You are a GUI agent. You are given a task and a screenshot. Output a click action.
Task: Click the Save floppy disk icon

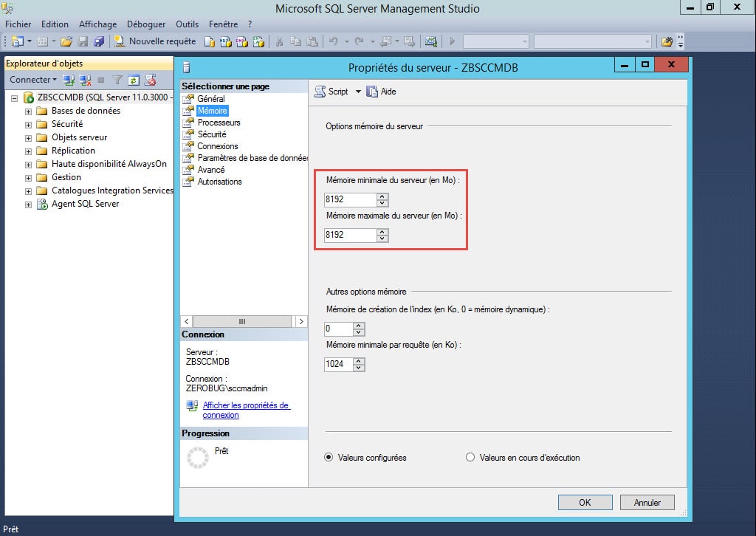tap(83, 41)
